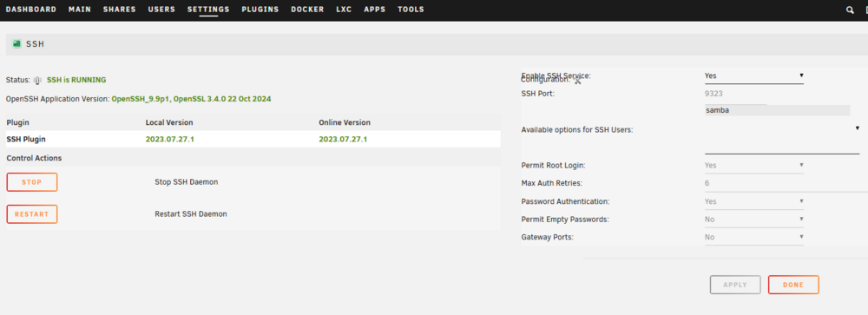The width and height of the screenshot is (868, 315).
Task: Click the SSH Plugin row name
Action: click(26, 139)
